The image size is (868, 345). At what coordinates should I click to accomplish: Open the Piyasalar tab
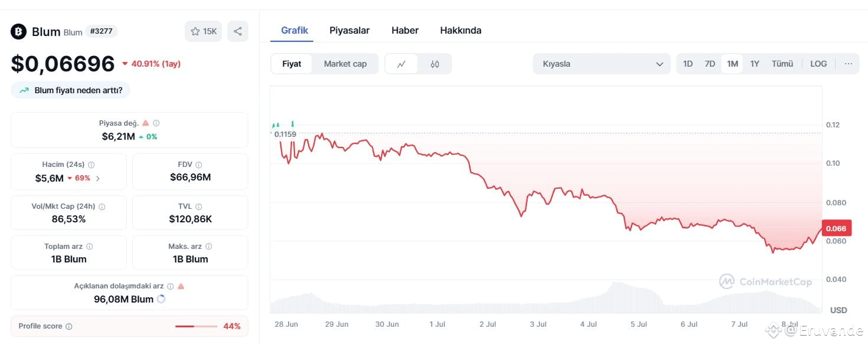(x=349, y=30)
